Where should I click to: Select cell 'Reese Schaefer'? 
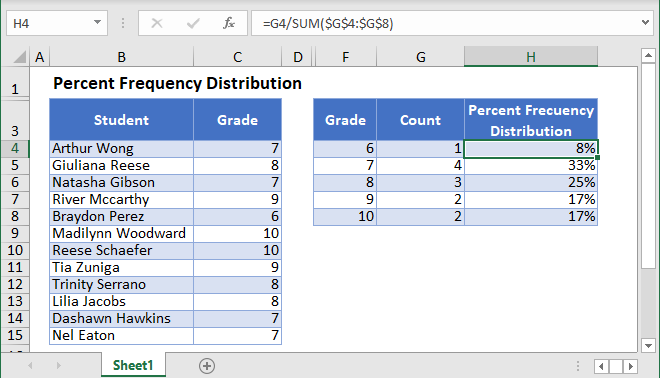coord(121,250)
